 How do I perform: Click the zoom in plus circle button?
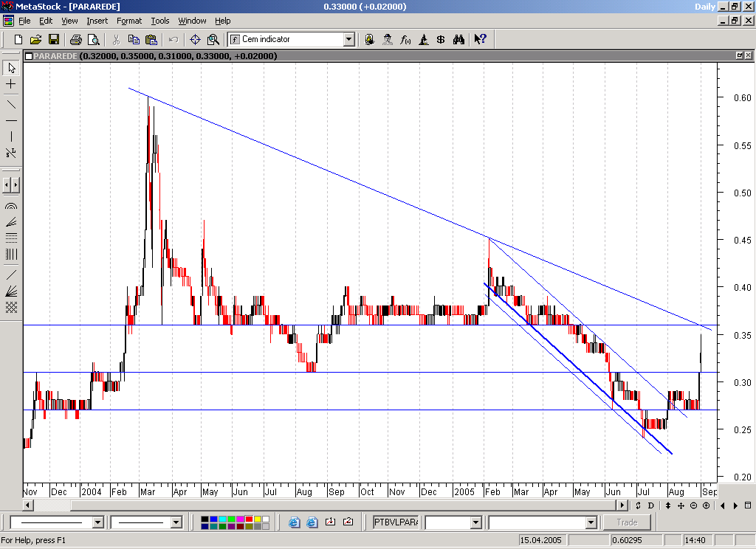706,505
